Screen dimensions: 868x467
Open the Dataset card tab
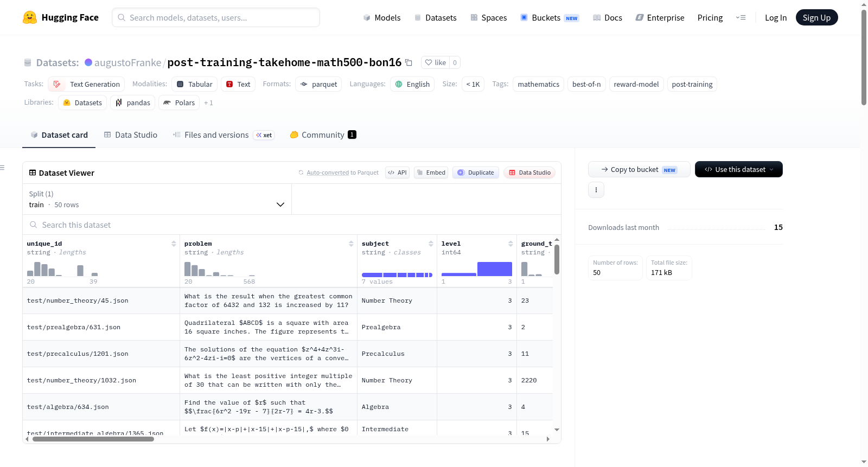pyautogui.click(x=59, y=135)
